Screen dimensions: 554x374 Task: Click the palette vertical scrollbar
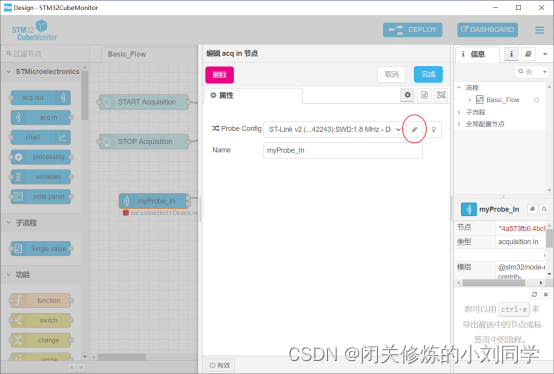tap(85, 95)
